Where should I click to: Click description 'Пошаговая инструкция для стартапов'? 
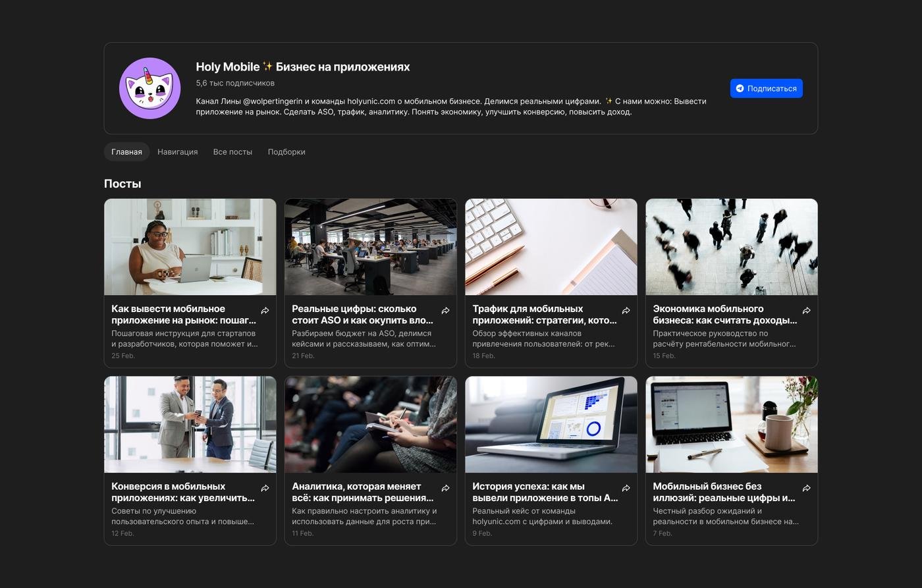click(184, 338)
